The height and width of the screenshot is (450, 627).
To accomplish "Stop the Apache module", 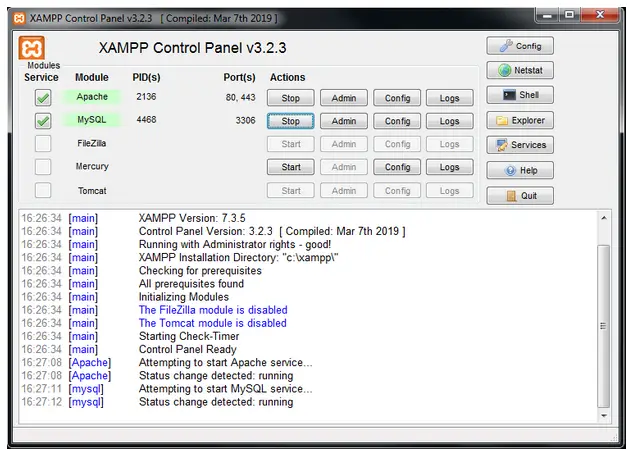I will 291,98.
